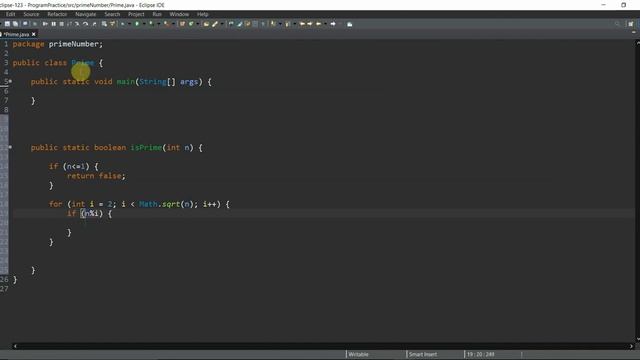Click the Save All toolbar icon
This screenshot has width=640, height=360.
click(16, 24)
